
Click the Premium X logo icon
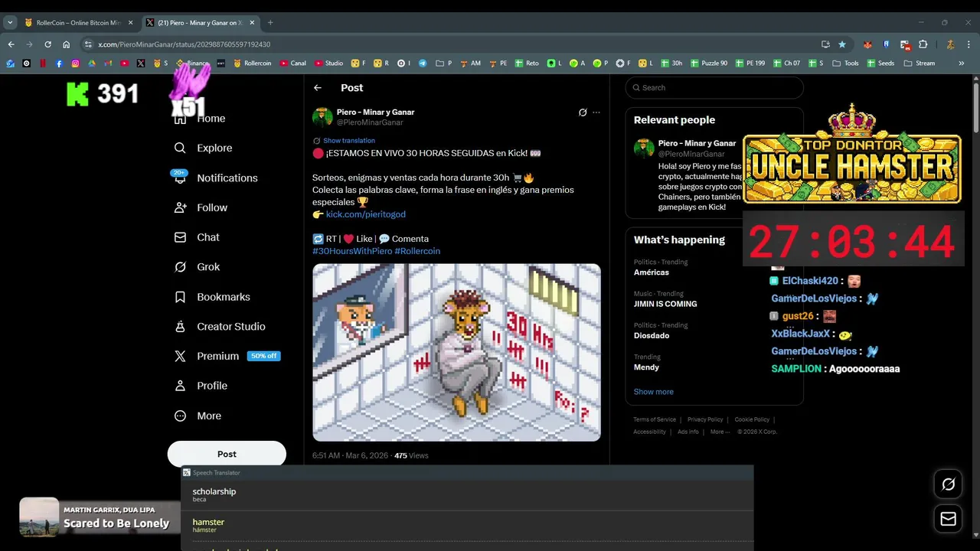click(x=180, y=356)
